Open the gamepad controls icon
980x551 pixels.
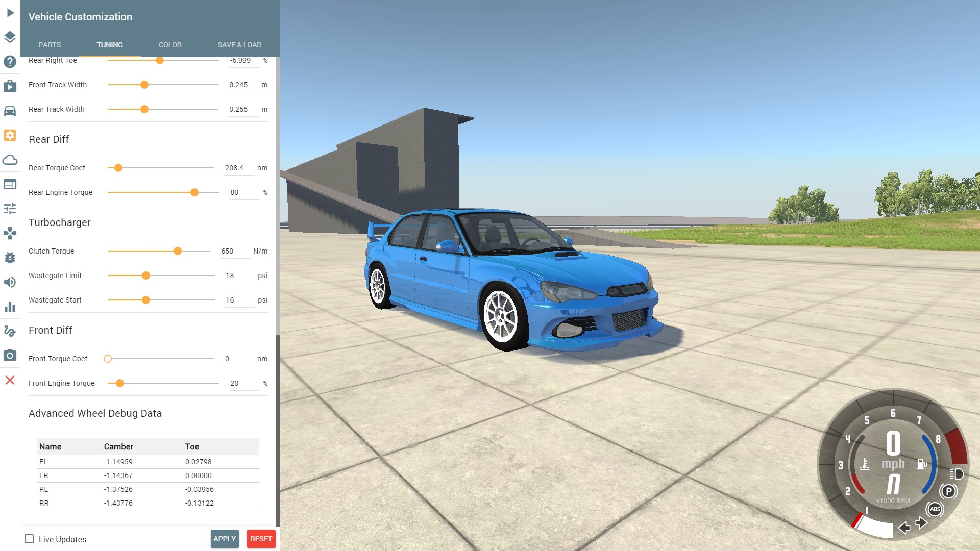10,233
